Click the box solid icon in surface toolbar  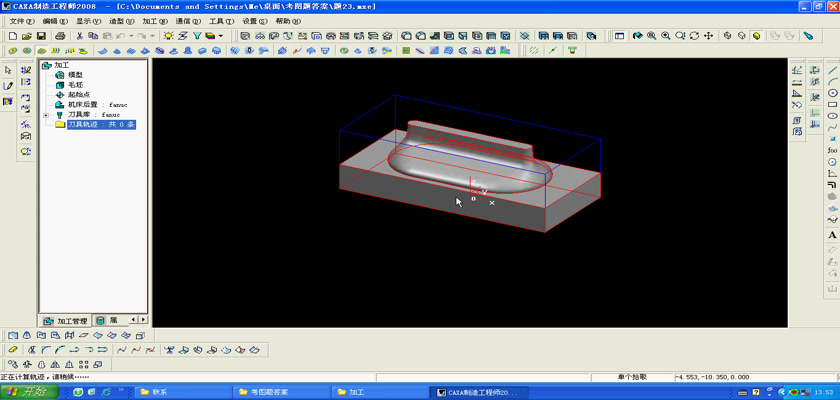(139, 336)
